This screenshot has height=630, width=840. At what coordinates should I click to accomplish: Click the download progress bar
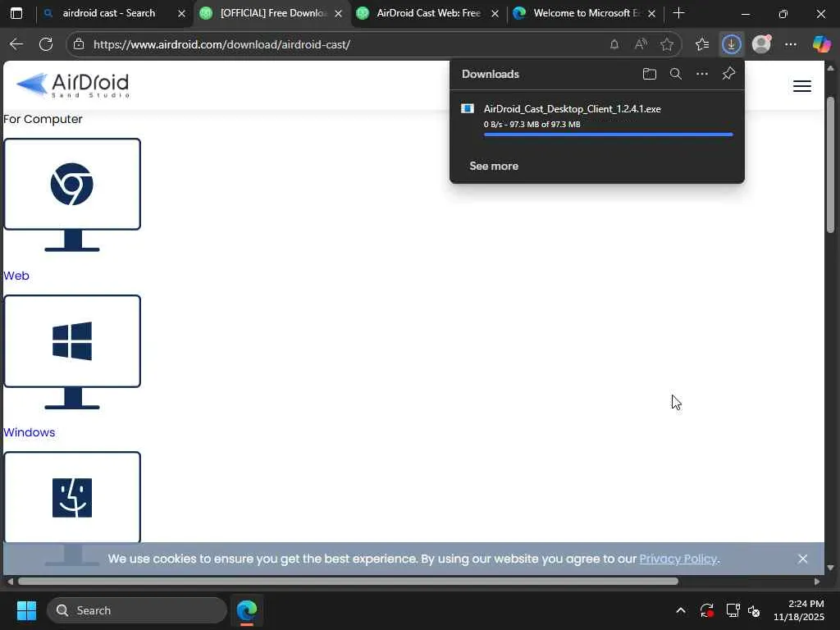[608, 135]
